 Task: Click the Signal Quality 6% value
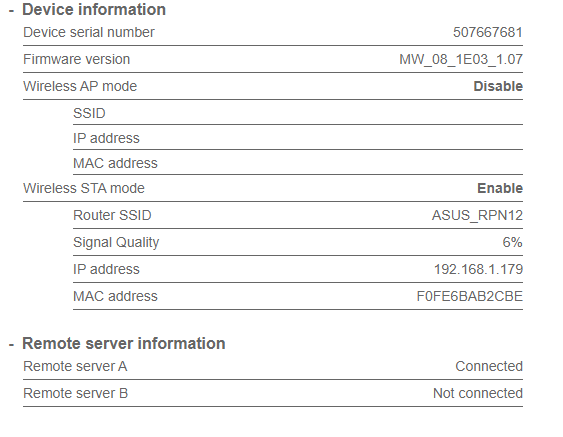click(x=512, y=242)
